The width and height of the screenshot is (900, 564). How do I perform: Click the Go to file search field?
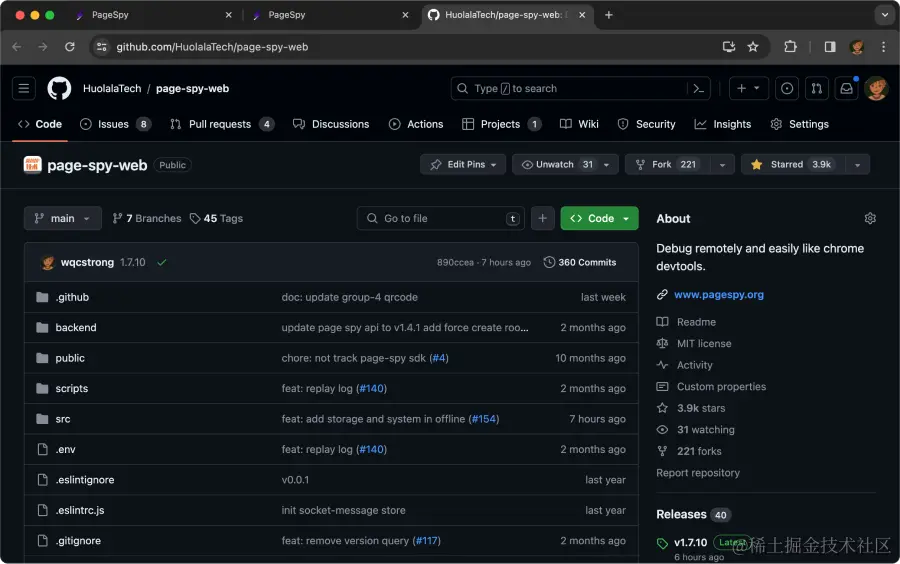click(441, 218)
